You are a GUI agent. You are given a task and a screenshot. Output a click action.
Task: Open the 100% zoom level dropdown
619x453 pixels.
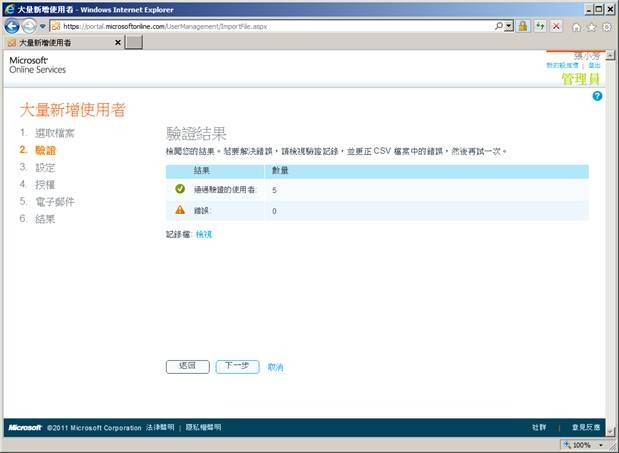[601, 445]
